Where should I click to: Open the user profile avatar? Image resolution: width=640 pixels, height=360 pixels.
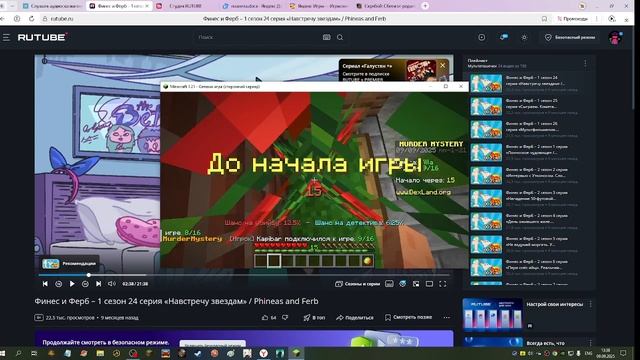tap(615, 38)
